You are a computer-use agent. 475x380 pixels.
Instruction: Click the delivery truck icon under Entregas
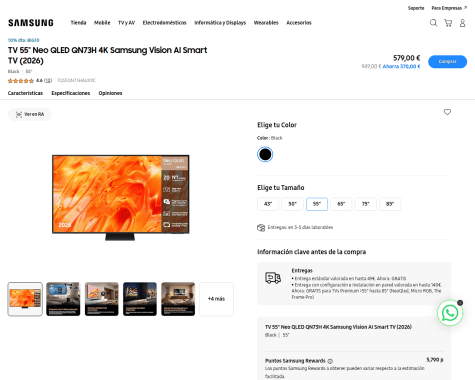coord(273,278)
